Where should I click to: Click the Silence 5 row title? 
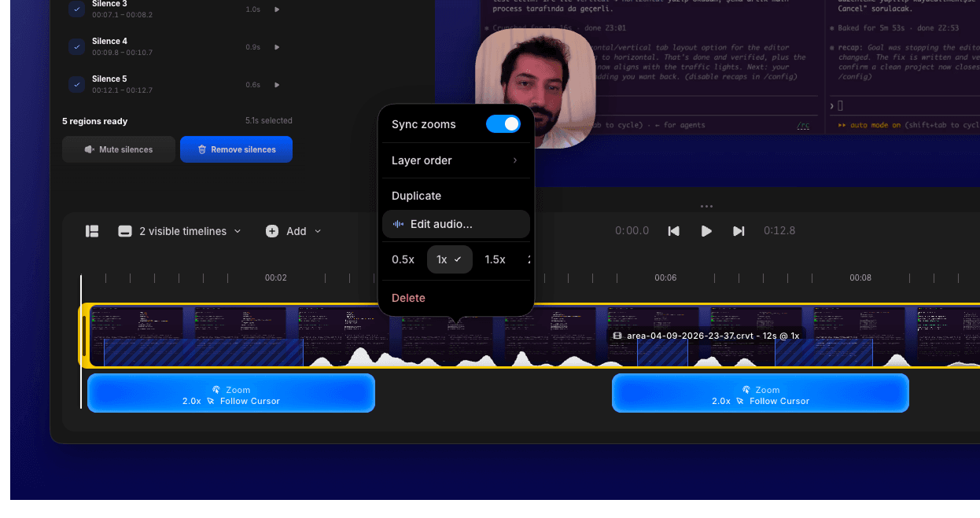point(109,79)
